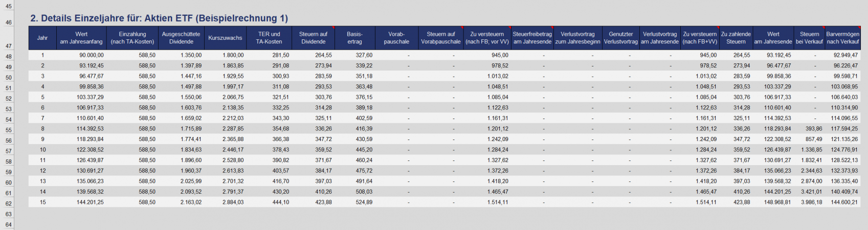Select row header 62

(x=8, y=203)
